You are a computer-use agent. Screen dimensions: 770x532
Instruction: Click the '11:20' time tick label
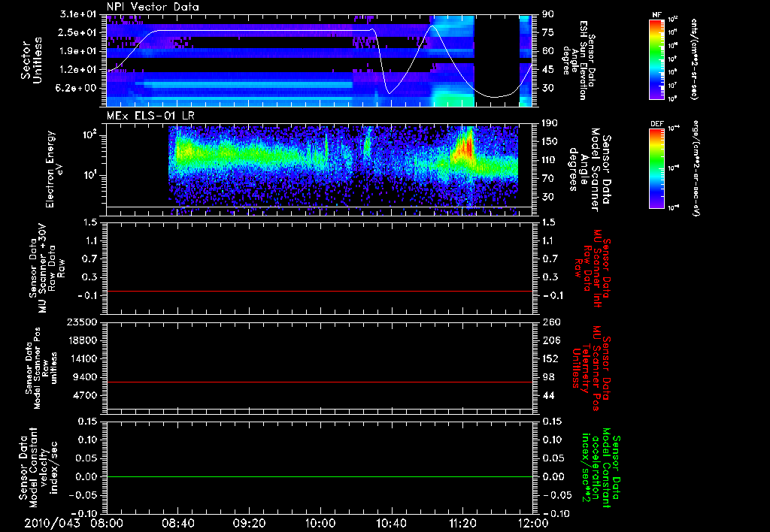pos(462,523)
